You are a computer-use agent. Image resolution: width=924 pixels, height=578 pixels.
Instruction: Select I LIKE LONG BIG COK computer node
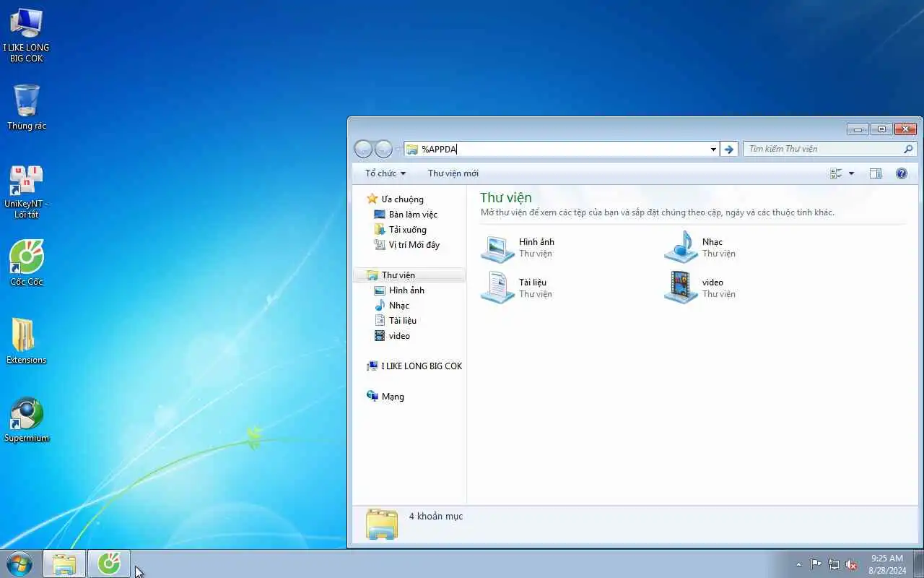[x=414, y=366]
